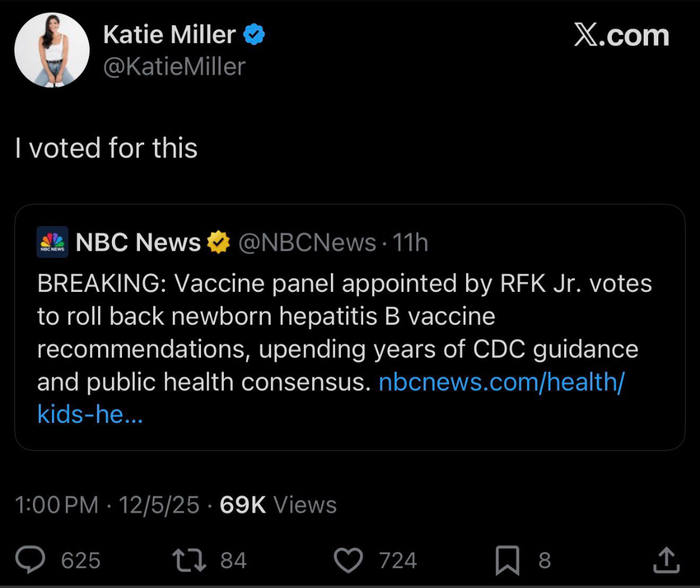The height and width of the screenshot is (588, 700).
Task: Click the X.com logo
Action: (621, 36)
